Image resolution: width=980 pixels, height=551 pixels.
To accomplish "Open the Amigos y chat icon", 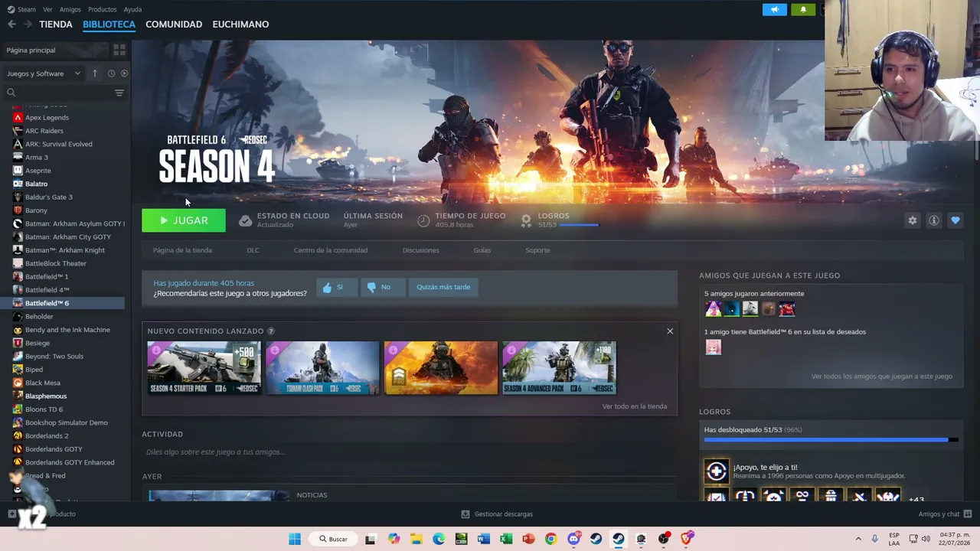I will [968, 514].
